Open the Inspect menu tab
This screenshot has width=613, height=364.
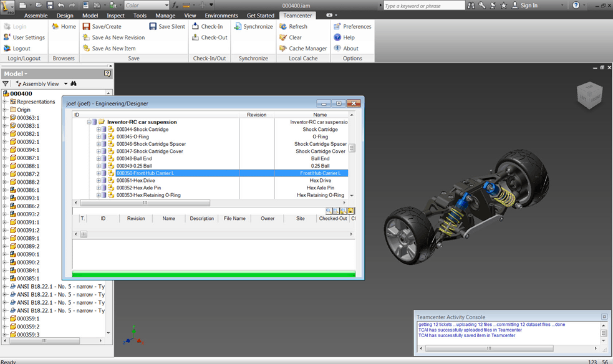[115, 15]
